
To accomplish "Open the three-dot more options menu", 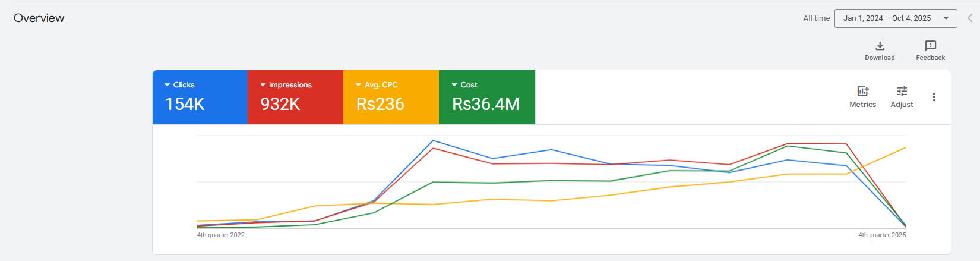I will click(934, 97).
